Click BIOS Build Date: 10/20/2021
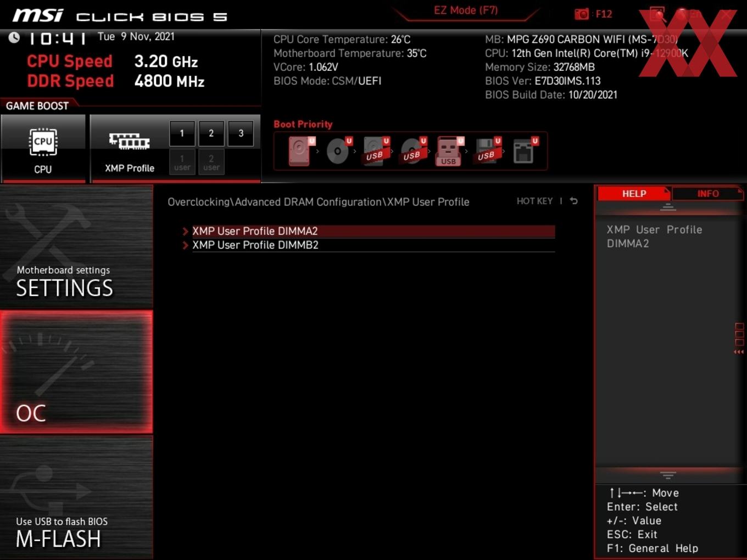 point(551,94)
